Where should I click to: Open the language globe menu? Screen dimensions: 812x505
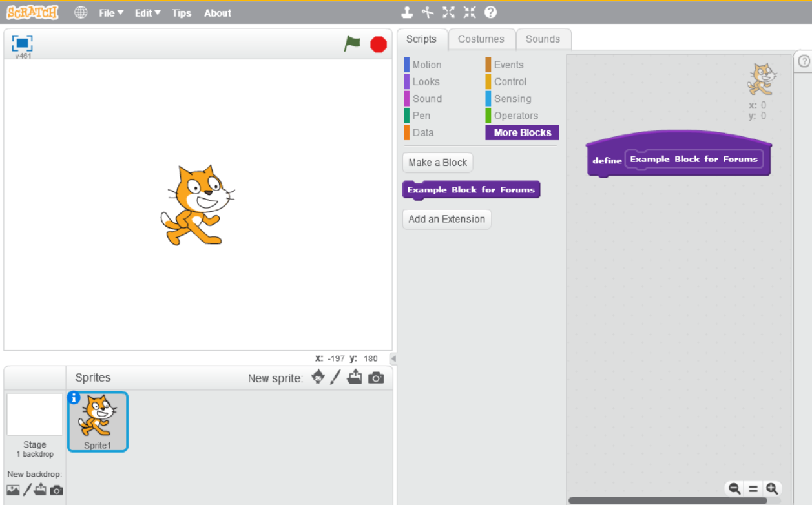tap(81, 13)
